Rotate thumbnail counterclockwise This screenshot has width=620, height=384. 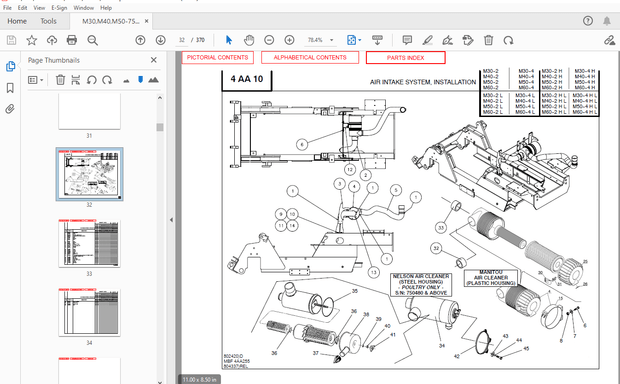pos(91,80)
